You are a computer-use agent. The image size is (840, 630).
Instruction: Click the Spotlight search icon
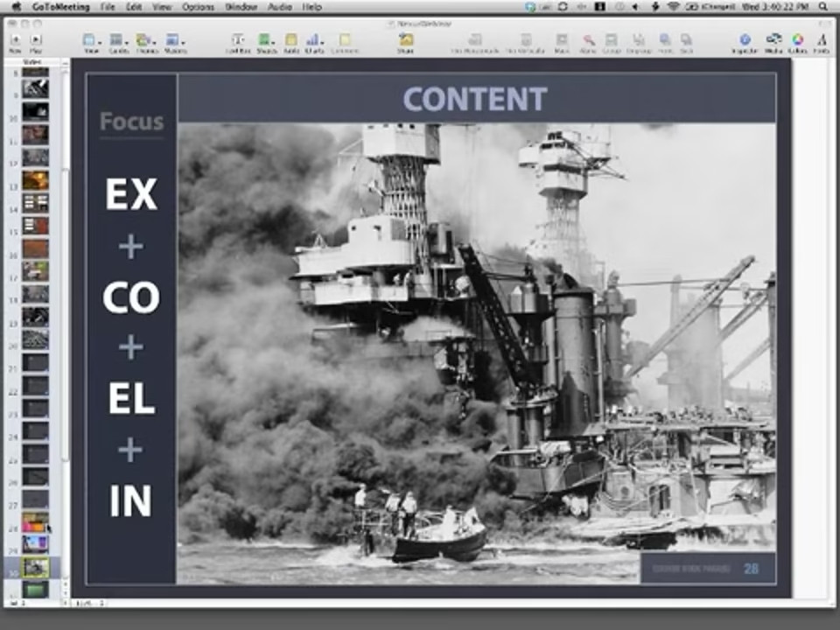827,7
